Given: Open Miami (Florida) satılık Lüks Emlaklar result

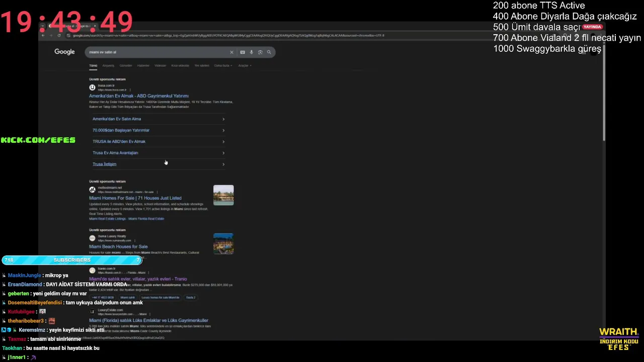Looking at the screenshot, I should 148,320.
